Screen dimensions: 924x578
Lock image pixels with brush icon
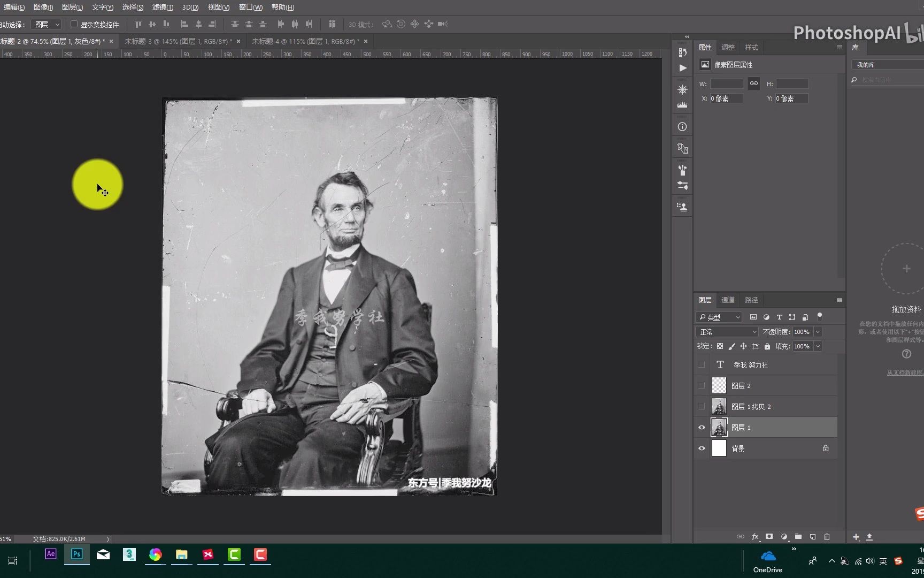point(732,346)
